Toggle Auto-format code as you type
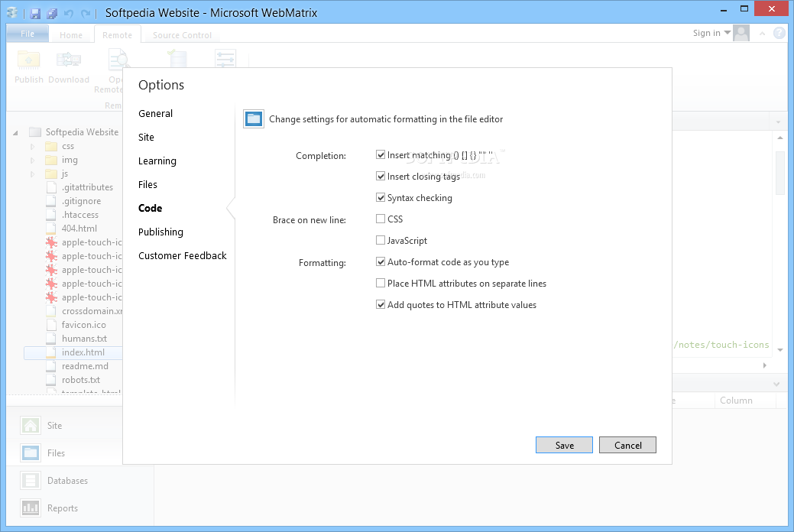The height and width of the screenshot is (532, 794). [381, 261]
